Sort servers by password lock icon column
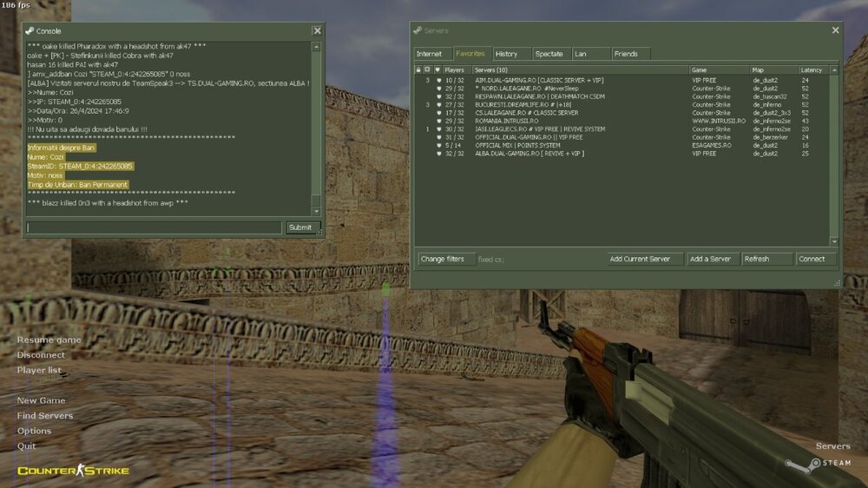868x488 pixels. pyautogui.click(x=418, y=69)
